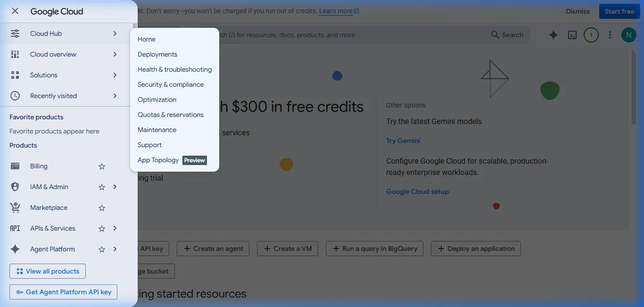Star Marketplace as favorite
This screenshot has width=644, height=307.
pyautogui.click(x=102, y=207)
